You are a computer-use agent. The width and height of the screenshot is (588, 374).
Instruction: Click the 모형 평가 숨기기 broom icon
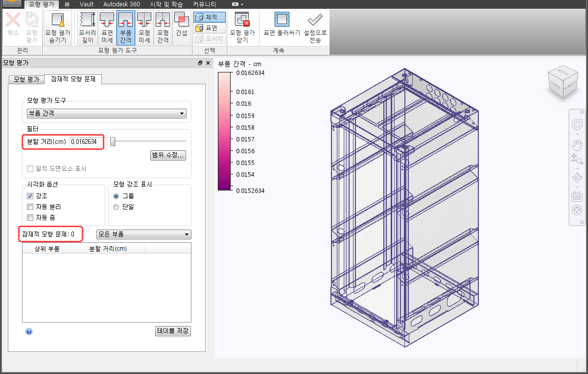58,21
